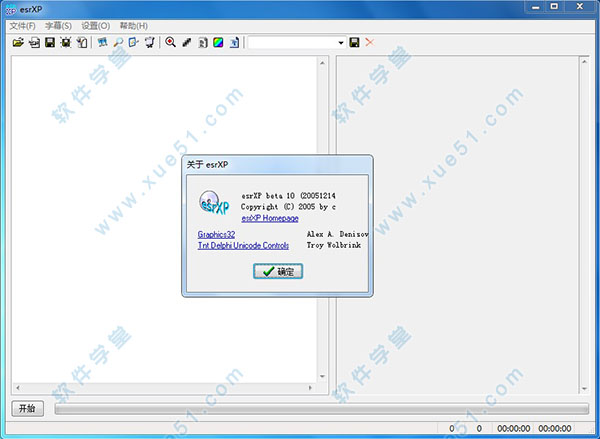Click the left pane's vertical scrollbar down arrow
Screen dimensions: 600x439
(322, 377)
